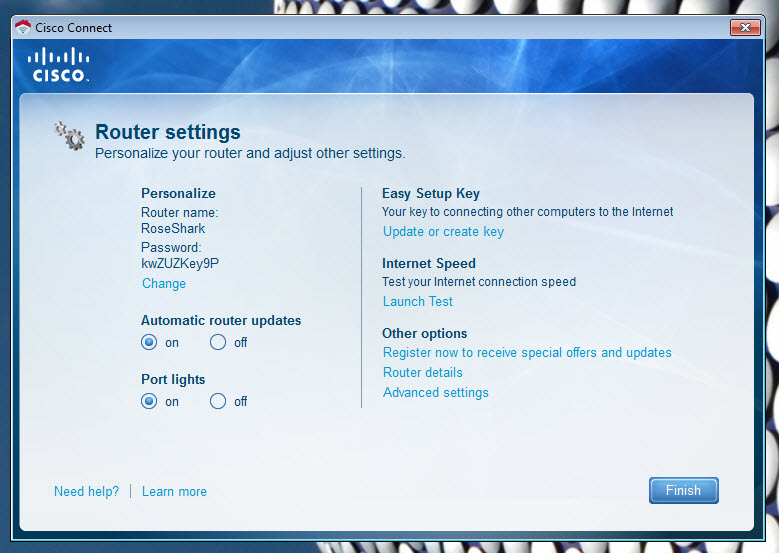The height and width of the screenshot is (553, 779).
Task: Turn port lights on
Action: [149, 401]
